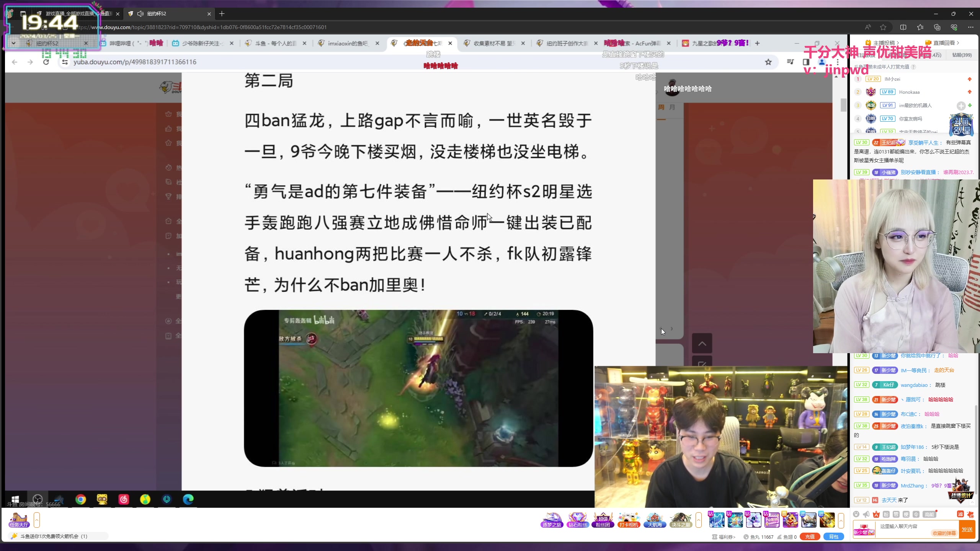This screenshot has width=980, height=551.
Task: Open a new tab in outer browser
Action: tap(222, 14)
